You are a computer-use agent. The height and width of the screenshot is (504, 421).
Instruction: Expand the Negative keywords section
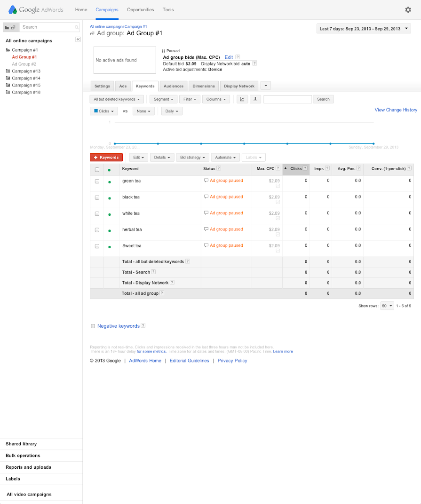point(93,325)
